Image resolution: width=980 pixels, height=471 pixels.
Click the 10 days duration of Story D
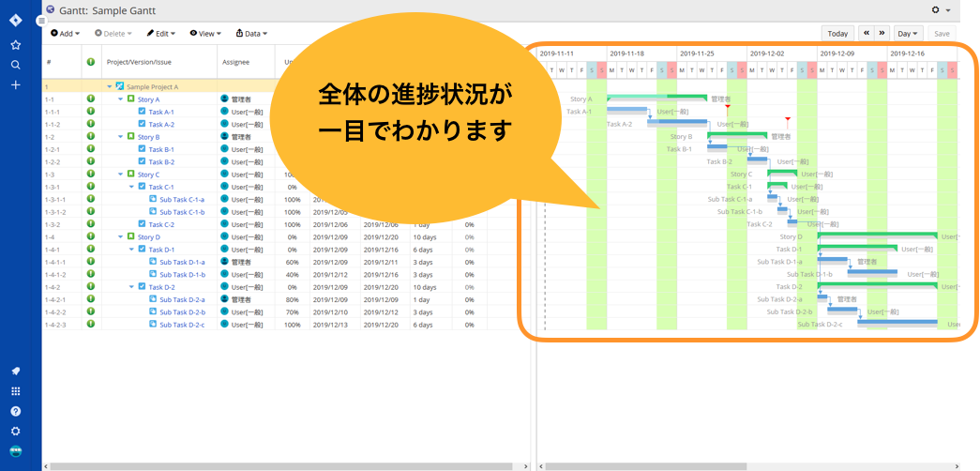point(425,237)
